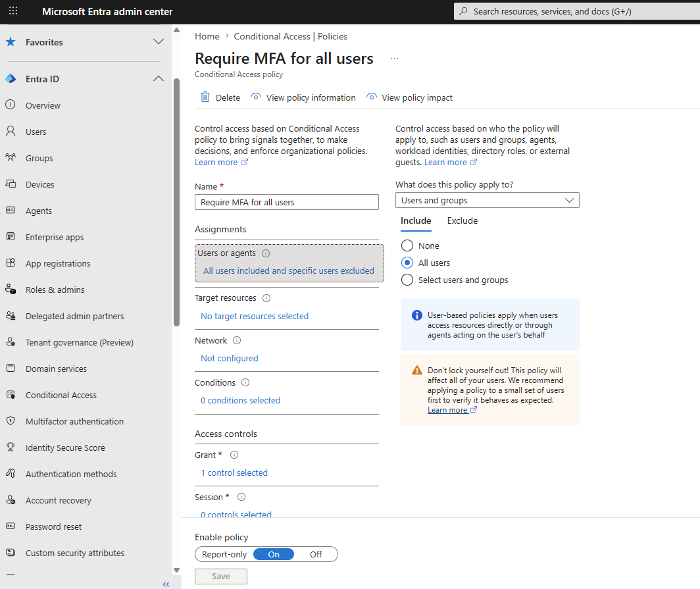
Task: Select the Select users and groups radio
Action: [407, 280]
